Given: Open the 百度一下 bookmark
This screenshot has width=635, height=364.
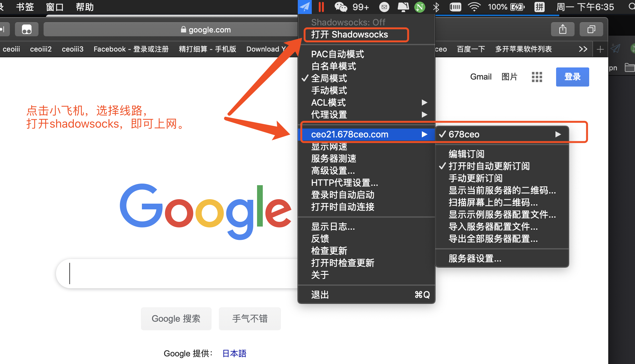Looking at the screenshot, I should point(471,49).
